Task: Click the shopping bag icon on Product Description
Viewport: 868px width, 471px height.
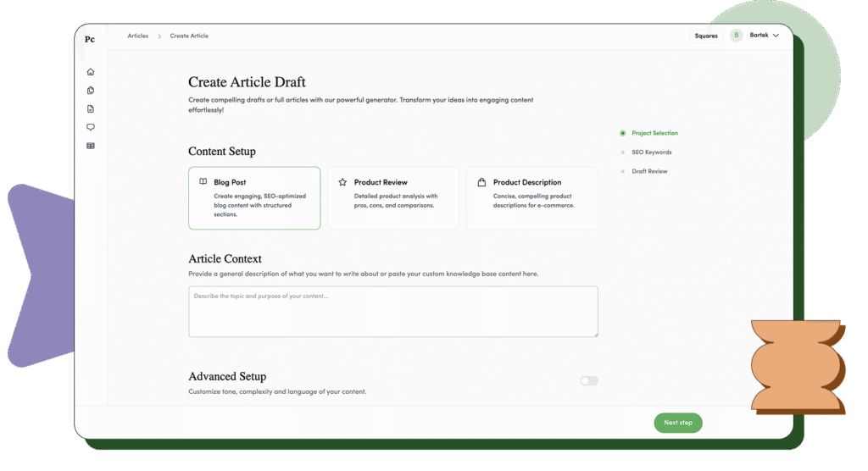Action: point(481,182)
